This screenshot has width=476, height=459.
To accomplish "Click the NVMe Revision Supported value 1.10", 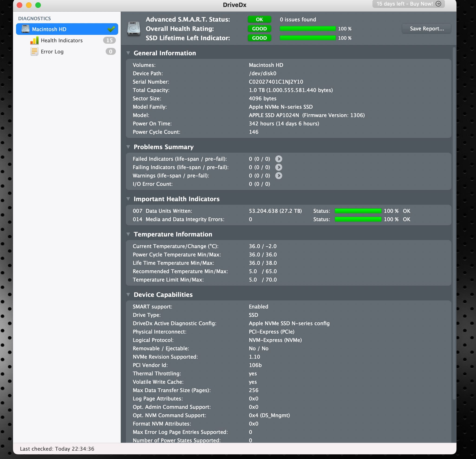I will click(x=254, y=357).
